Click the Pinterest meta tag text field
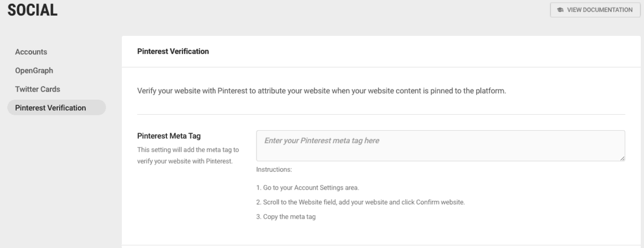Viewport: 644px width, 248px height. tap(441, 146)
